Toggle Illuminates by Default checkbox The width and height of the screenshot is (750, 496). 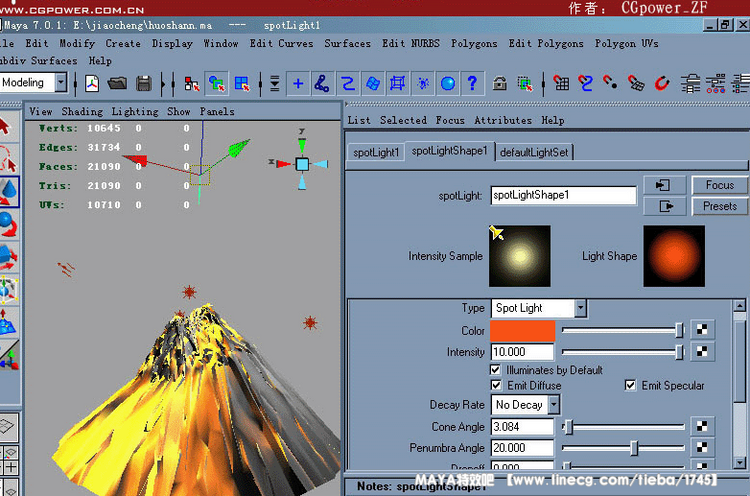[x=496, y=370]
